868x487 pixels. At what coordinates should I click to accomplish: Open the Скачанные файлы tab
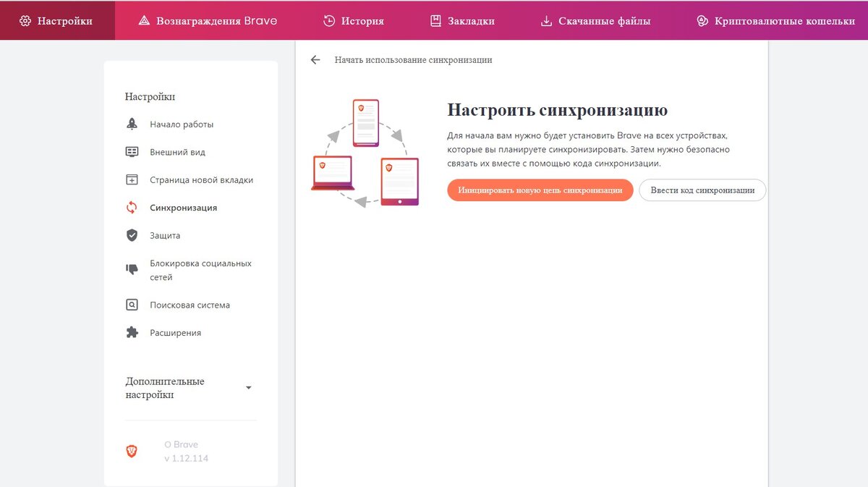pyautogui.click(x=595, y=21)
